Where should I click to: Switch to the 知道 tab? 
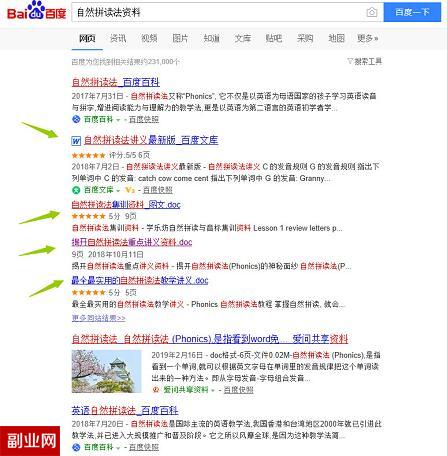pyautogui.click(x=212, y=38)
